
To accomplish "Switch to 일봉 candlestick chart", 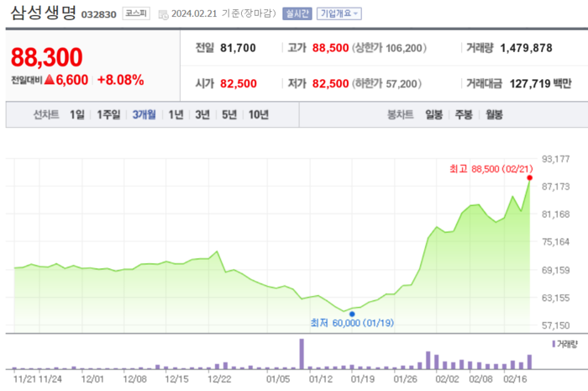I will coord(434,114).
